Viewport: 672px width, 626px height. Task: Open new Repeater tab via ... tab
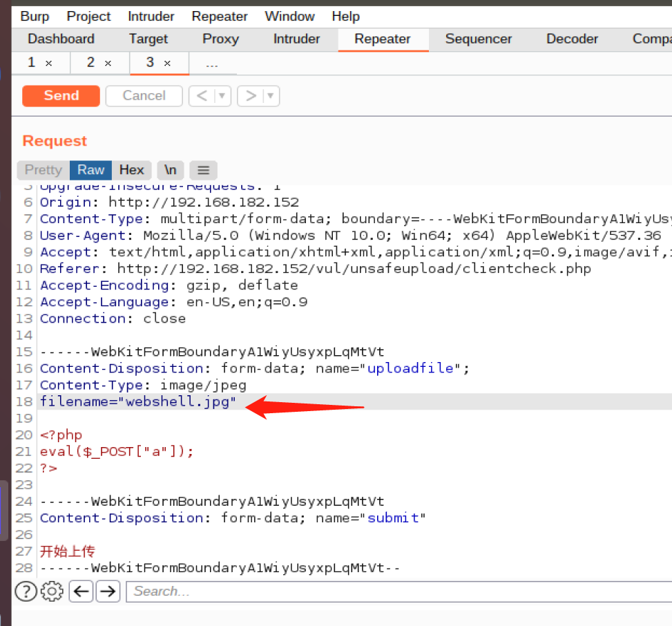click(212, 63)
